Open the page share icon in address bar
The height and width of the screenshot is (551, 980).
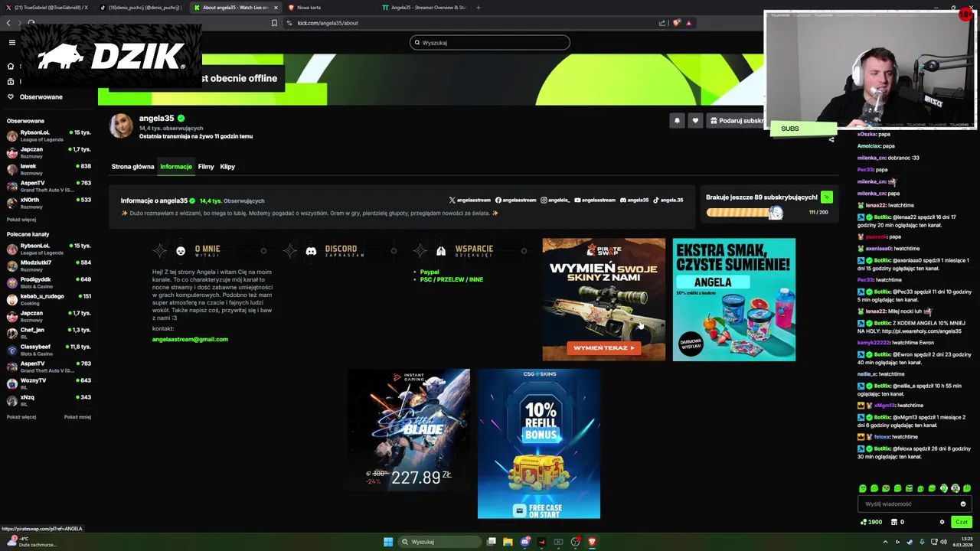pyautogui.click(x=662, y=23)
